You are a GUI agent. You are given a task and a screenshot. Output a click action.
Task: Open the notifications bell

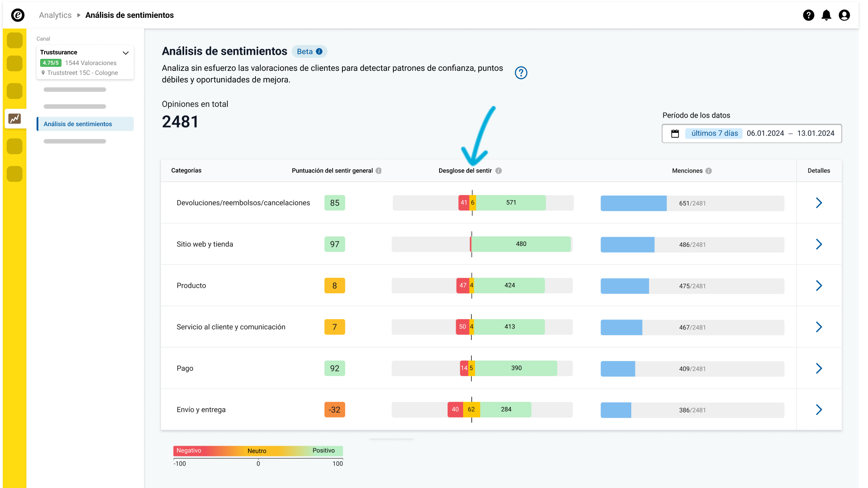click(x=827, y=15)
